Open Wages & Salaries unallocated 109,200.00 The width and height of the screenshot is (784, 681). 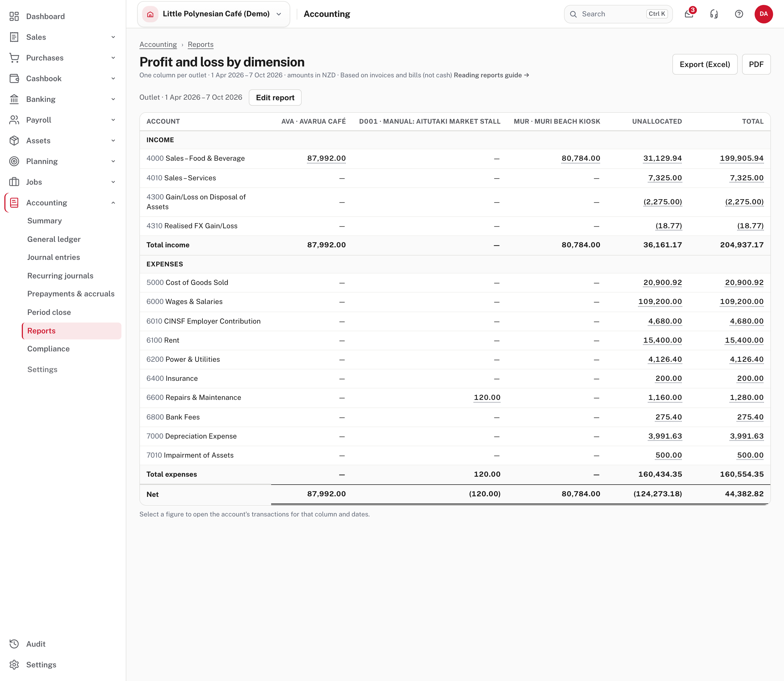click(x=660, y=302)
